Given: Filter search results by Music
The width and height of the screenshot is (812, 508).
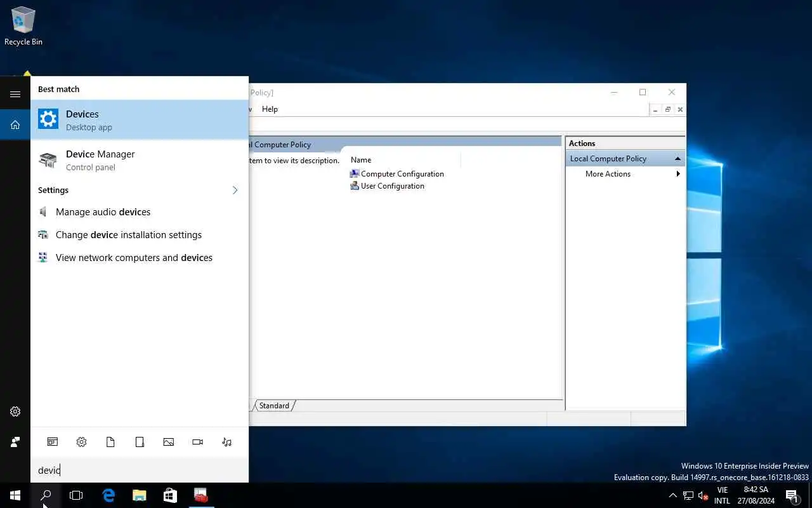Looking at the screenshot, I should click(227, 442).
